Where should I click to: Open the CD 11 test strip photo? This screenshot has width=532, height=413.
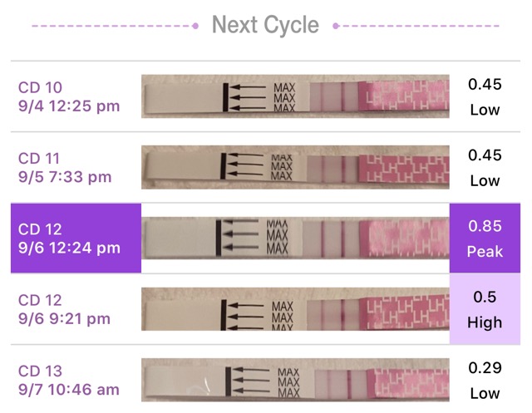[x=295, y=167]
